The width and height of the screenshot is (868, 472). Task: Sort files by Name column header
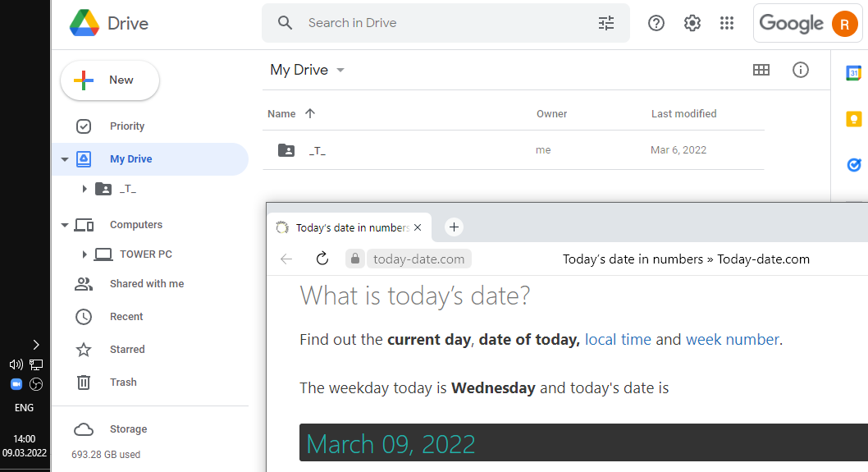click(281, 114)
